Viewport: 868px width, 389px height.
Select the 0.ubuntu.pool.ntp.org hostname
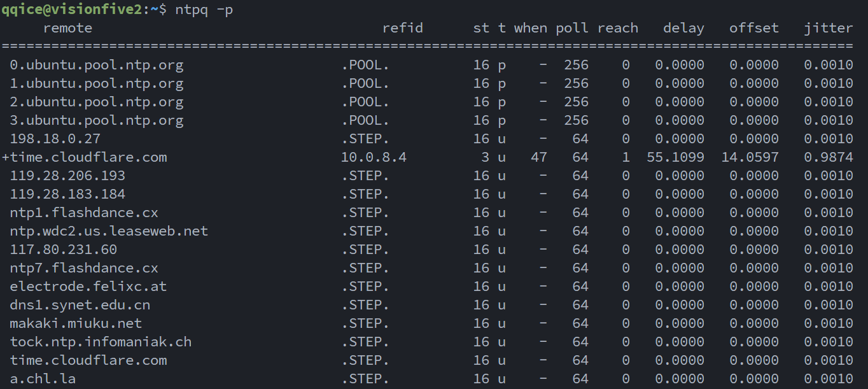[x=97, y=65]
